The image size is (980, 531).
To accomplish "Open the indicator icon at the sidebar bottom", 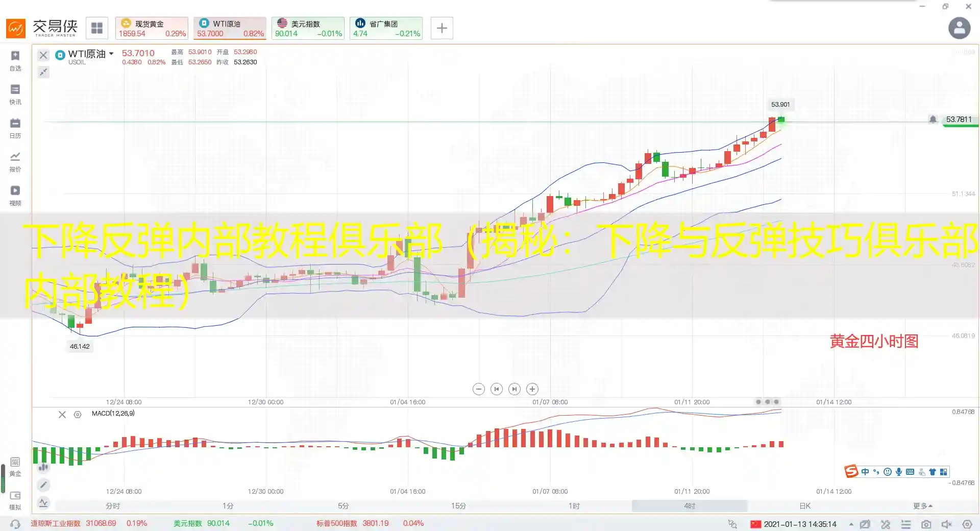I will tap(43, 503).
